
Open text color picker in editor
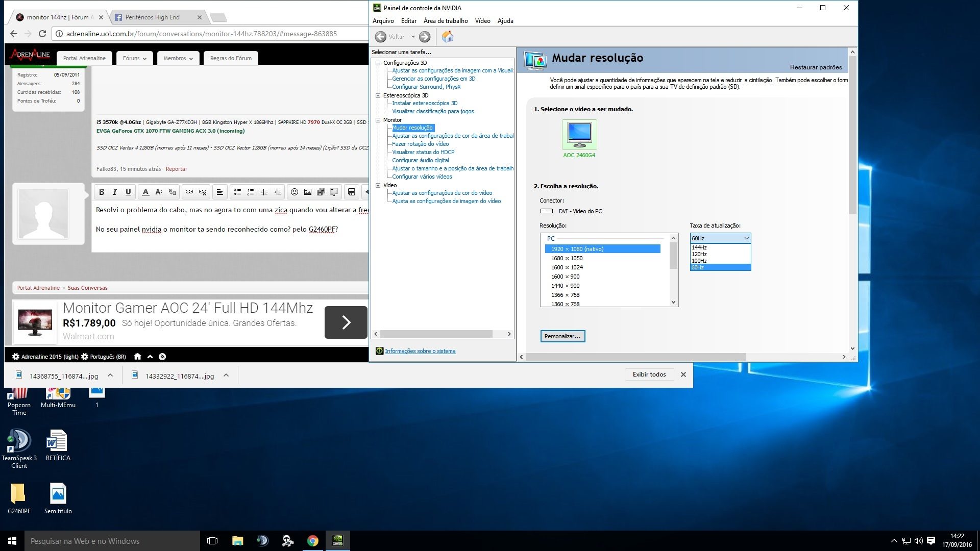[145, 192]
